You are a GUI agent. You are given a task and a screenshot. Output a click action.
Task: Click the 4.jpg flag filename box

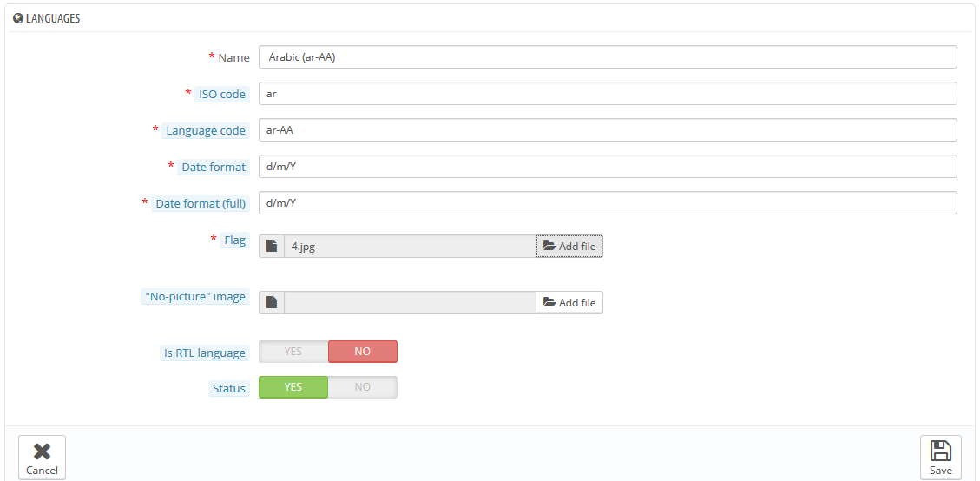[410, 246]
